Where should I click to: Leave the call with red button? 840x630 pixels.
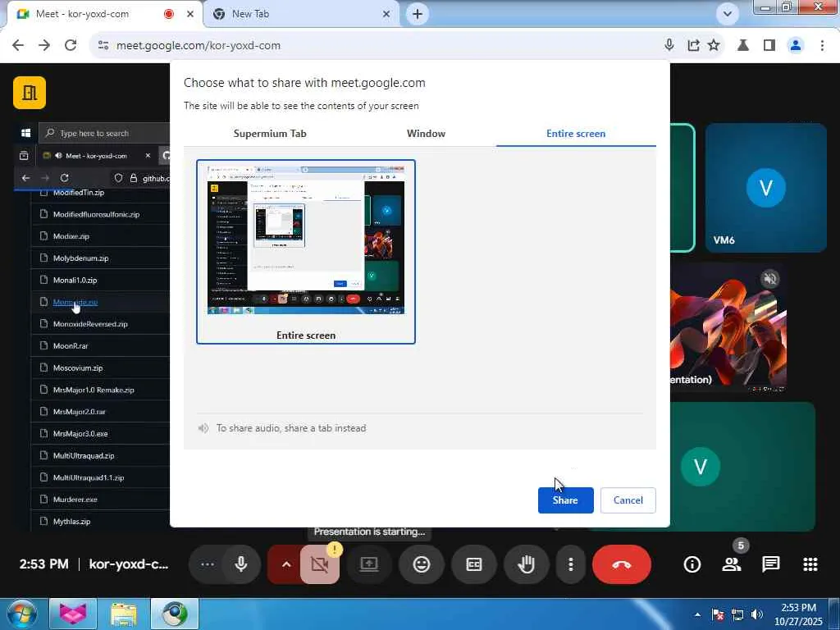(x=622, y=564)
